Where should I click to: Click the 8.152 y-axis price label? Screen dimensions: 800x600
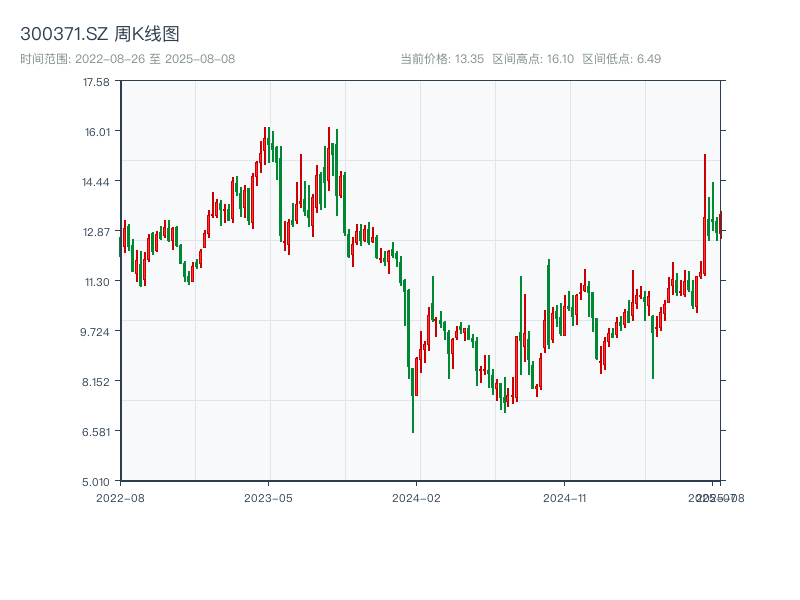(x=97, y=382)
